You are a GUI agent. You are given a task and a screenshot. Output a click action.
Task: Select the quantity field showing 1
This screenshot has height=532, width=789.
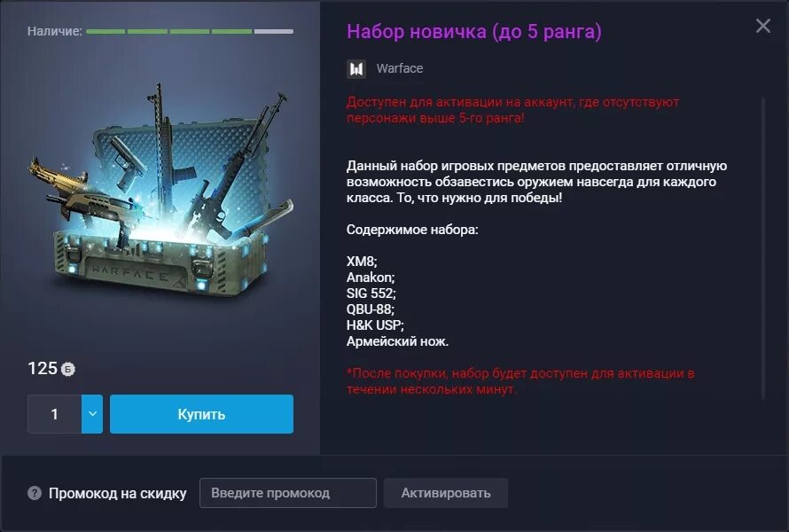pos(54,414)
